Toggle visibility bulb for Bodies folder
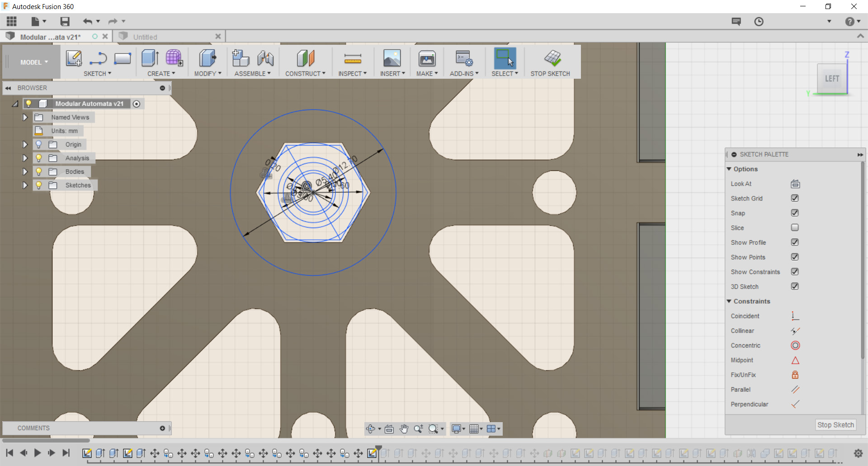868x466 pixels. [39, 171]
